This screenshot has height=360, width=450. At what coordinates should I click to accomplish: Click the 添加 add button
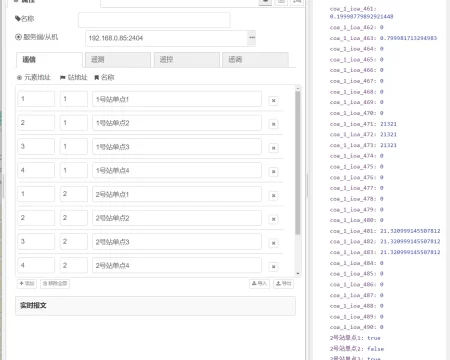(27, 283)
